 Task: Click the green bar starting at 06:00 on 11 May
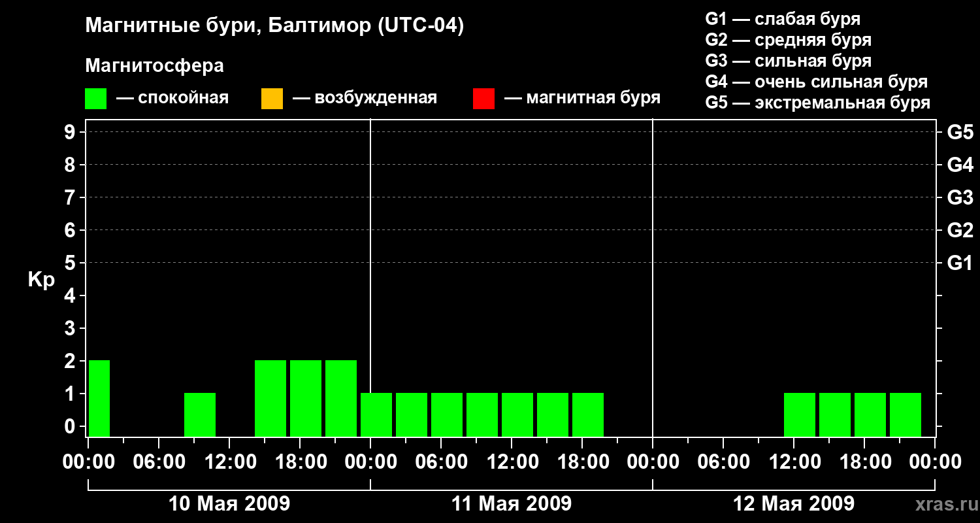click(447, 414)
